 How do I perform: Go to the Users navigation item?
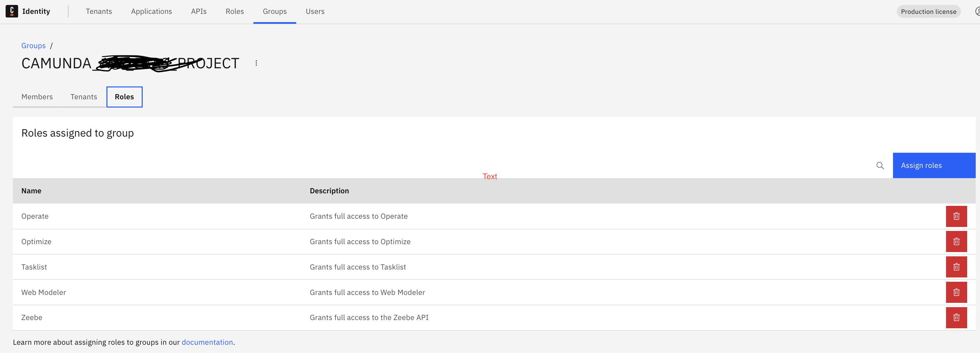point(315,12)
